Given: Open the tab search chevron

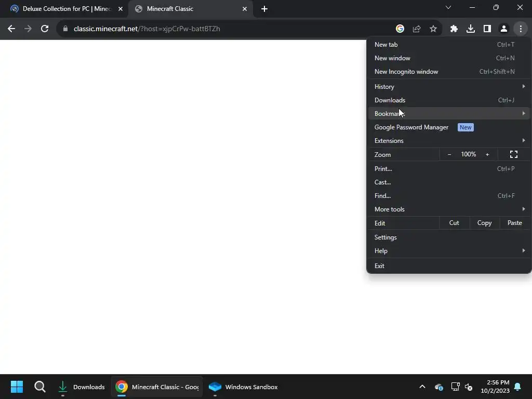Looking at the screenshot, I should pyautogui.click(x=448, y=7).
